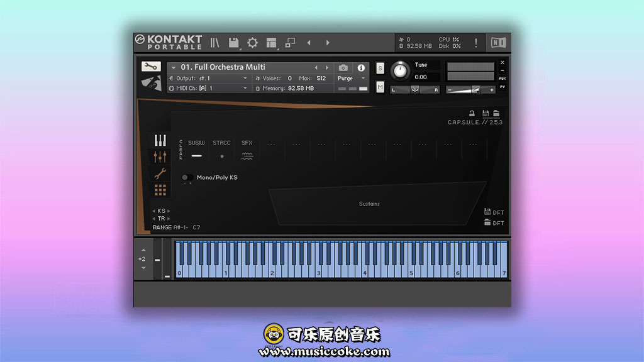
Task: Click the lock icon above C.A.P.S.U.L.E.
Action: pos(472,113)
